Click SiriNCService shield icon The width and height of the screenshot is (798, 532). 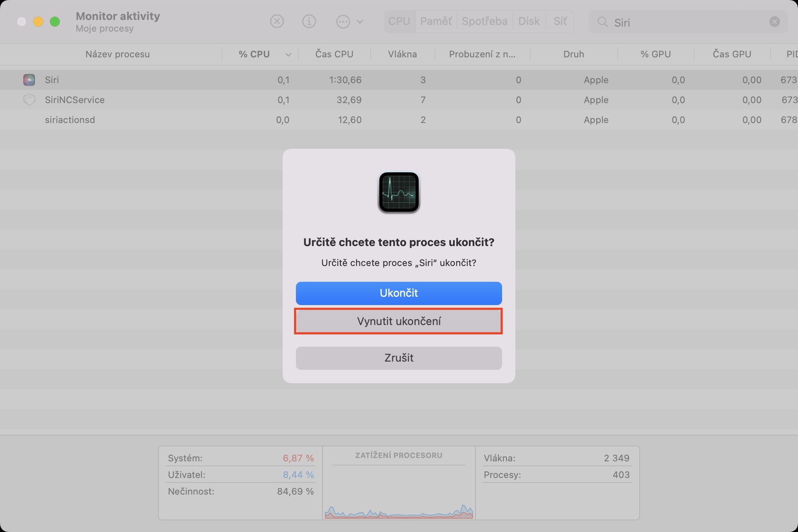pyautogui.click(x=29, y=100)
